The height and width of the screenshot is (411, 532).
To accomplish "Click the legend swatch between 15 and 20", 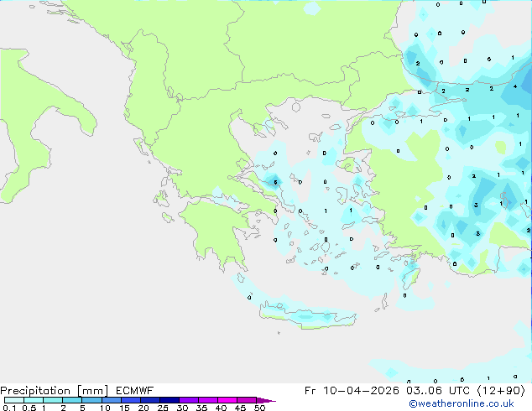I will click(131, 400).
